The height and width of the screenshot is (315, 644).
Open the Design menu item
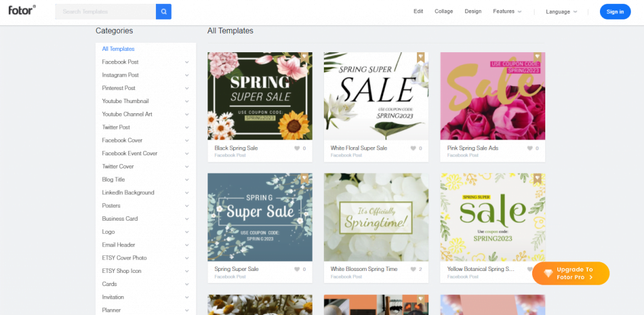[x=473, y=11]
